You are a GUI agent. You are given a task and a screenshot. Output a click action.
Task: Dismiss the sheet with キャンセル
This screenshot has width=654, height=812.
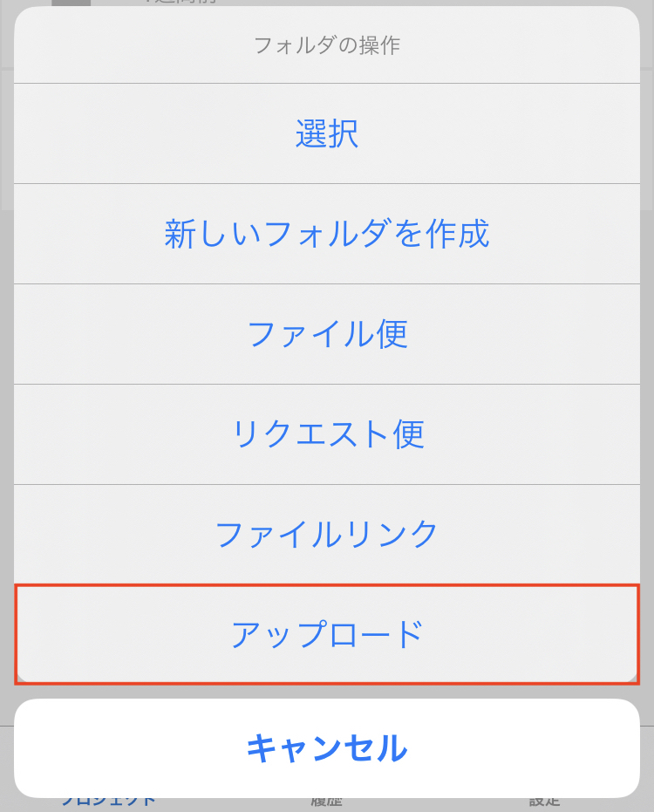click(x=327, y=748)
